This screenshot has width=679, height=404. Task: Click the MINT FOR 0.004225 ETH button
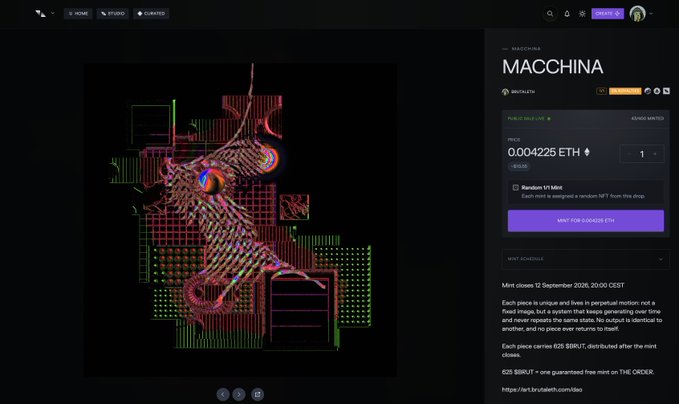click(585, 221)
